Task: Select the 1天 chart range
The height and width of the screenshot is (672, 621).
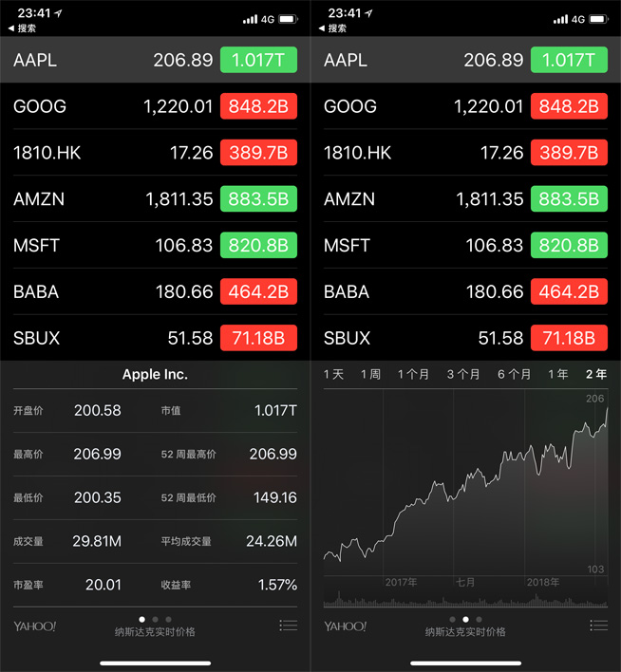Action: click(x=333, y=375)
